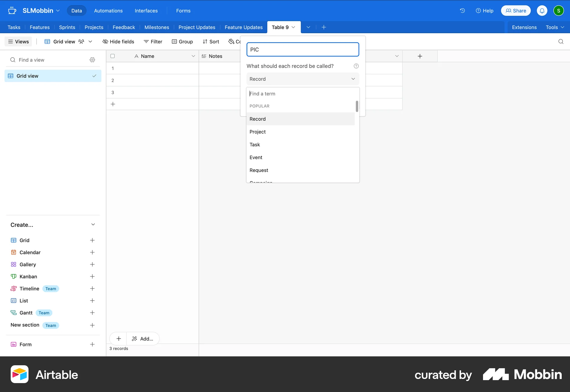Open view settings gear in sidebar

point(92,60)
